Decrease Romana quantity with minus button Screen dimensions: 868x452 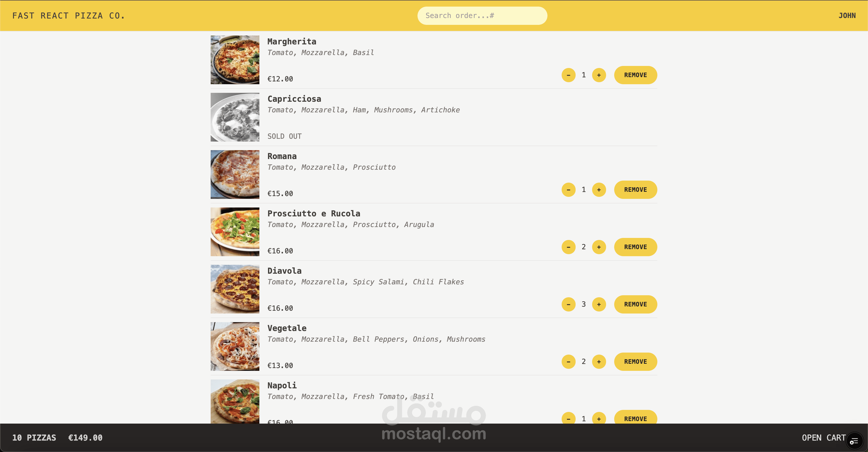(x=569, y=190)
